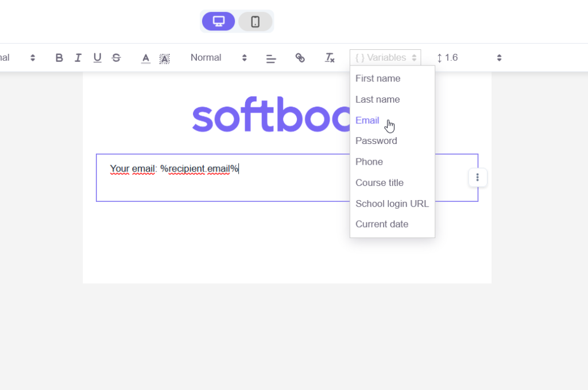The image size is (588, 390).
Task: Open the Normal heading size dropdown
Action: (x=219, y=58)
